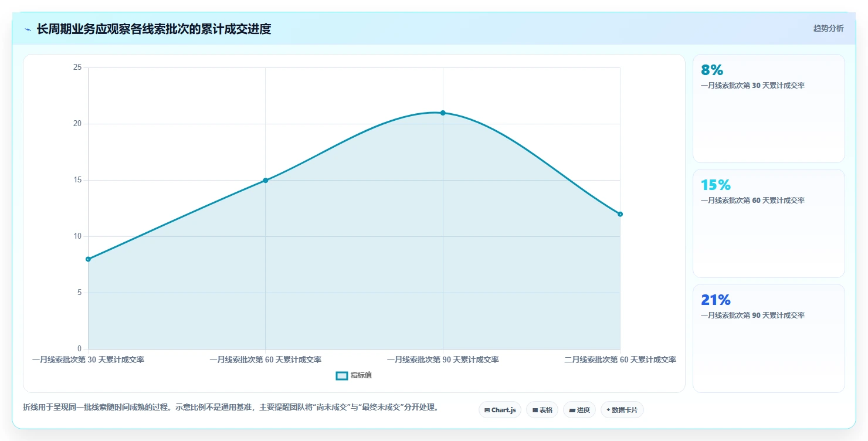
Task: Click the last data point at 12
Action: pyautogui.click(x=620, y=214)
